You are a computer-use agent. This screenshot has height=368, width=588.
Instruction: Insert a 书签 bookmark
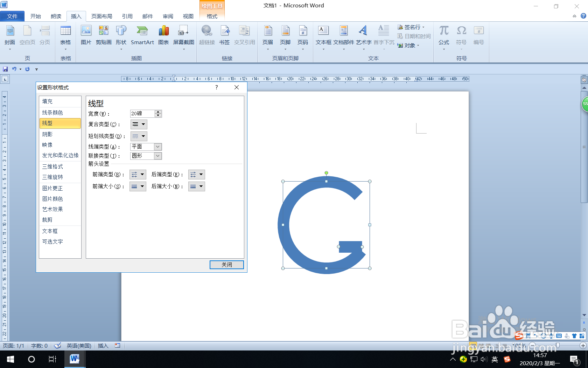pos(225,36)
